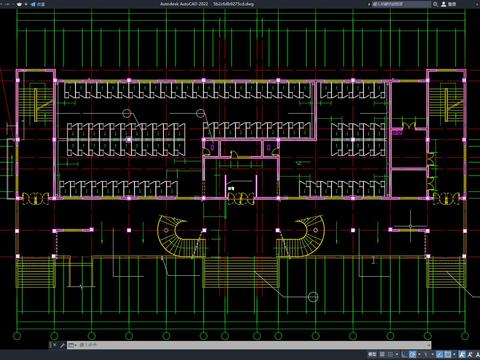Screen dimensions: 480x360
Task: Toggle the drawing grid display icon
Action: [382, 354]
